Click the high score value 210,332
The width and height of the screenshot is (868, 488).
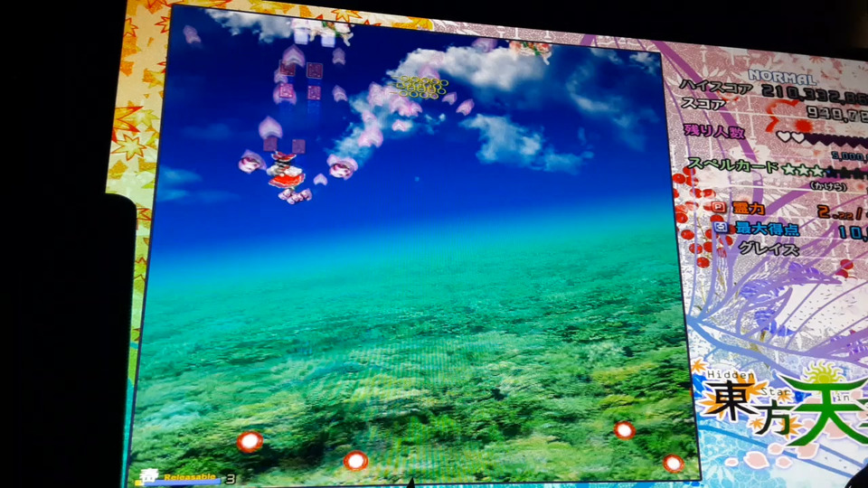(x=814, y=95)
